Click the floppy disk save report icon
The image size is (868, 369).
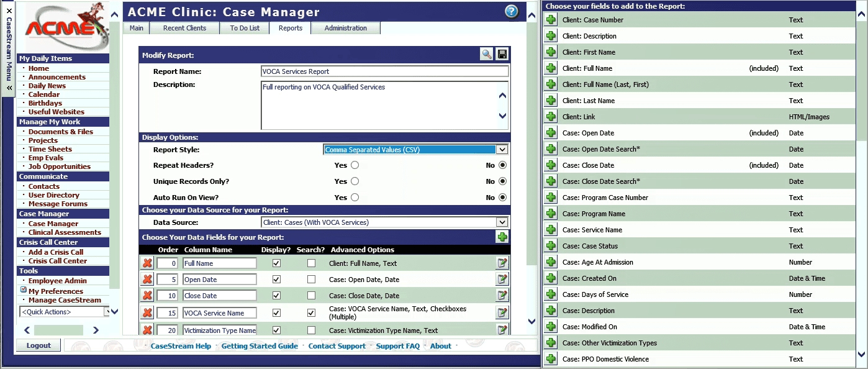point(502,54)
